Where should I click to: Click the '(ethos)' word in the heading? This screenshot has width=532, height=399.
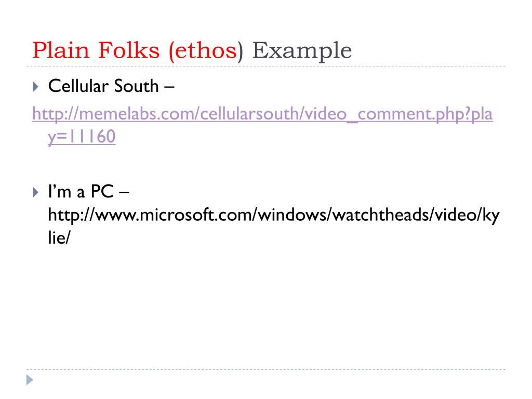click(x=206, y=51)
